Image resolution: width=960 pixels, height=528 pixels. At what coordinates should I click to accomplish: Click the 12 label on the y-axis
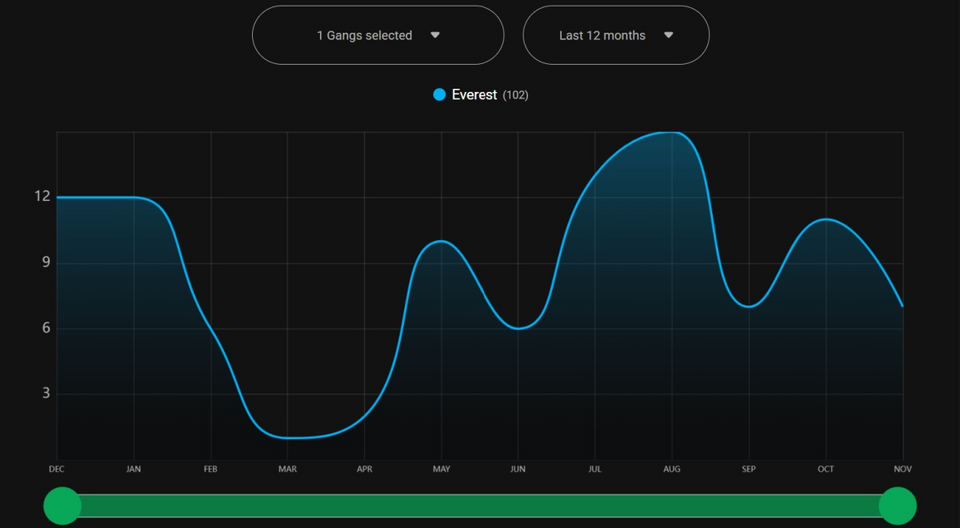point(42,196)
